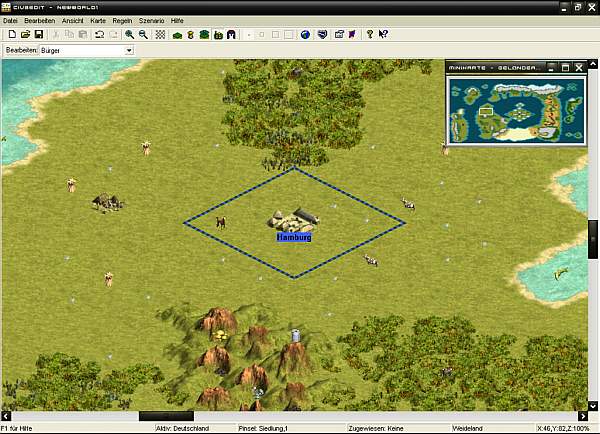This screenshot has width=600, height=434.
Task: Open the Datei menu
Action: coord(10,20)
